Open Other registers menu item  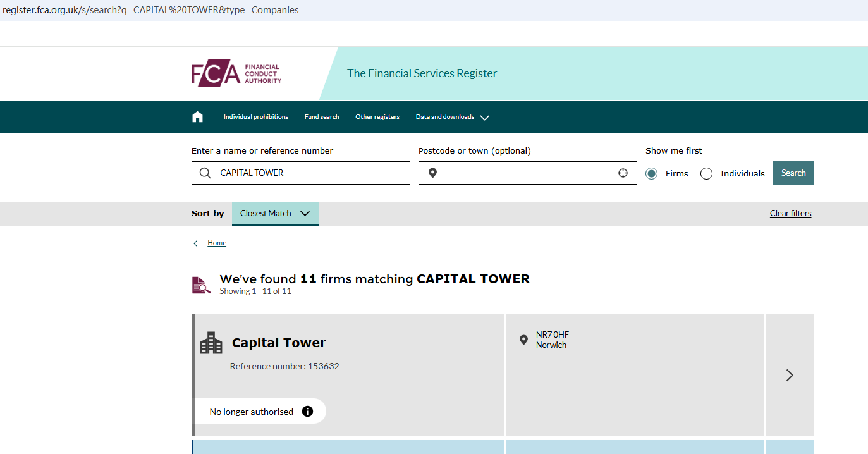coord(377,117)
